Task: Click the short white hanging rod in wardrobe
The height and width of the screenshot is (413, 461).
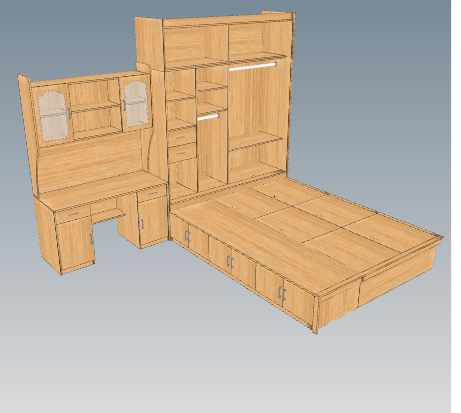Action: [208, 117]
